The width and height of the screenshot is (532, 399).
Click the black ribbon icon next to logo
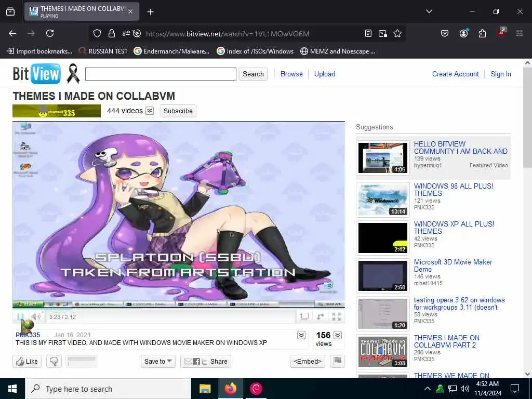[73, 73]
